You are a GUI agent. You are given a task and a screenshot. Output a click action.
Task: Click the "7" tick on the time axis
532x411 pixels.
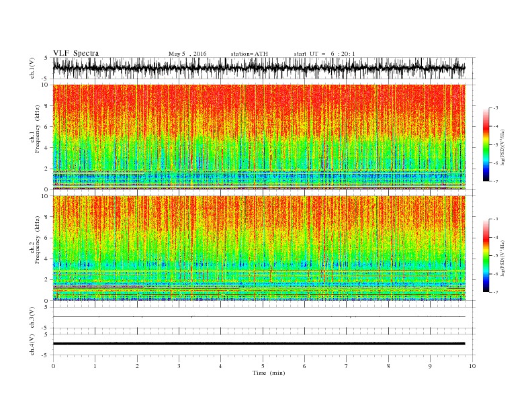tap(347, 366)
